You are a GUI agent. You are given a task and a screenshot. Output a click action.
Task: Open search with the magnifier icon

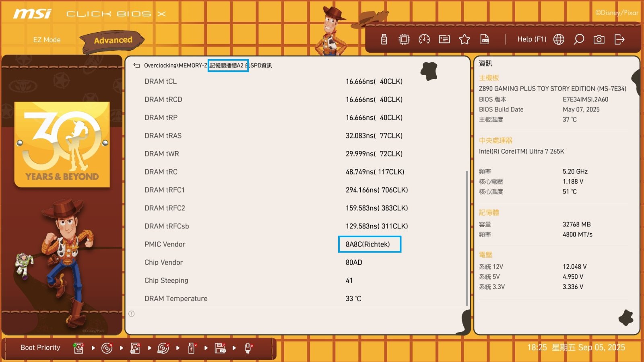coord(579,39)
